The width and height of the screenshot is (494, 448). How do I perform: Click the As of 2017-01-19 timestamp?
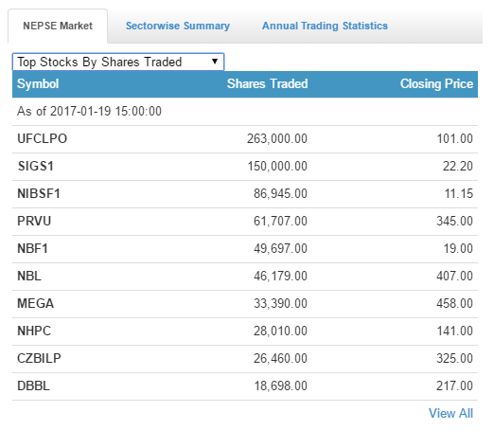[x=89, y=112]
